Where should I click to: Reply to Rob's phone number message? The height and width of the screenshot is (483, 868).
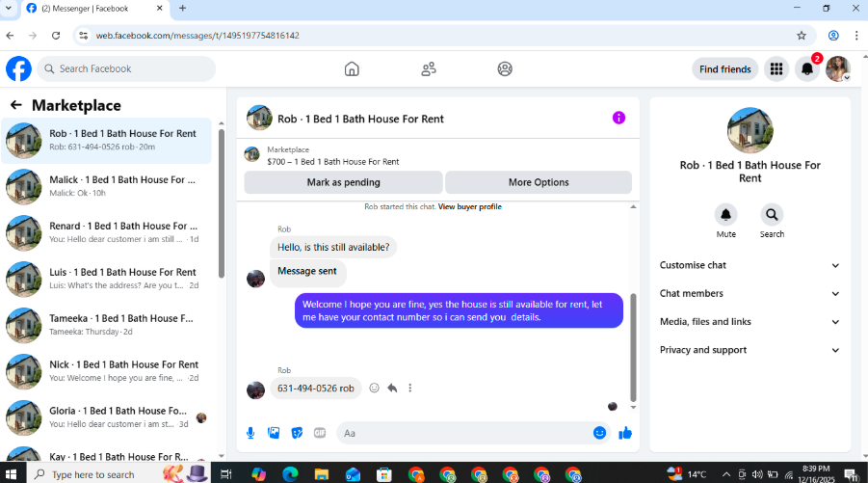(x=392, y=388)
